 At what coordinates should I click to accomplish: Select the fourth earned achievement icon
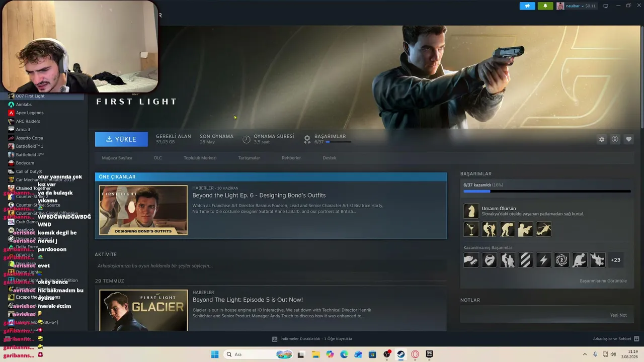coord(525,229)
